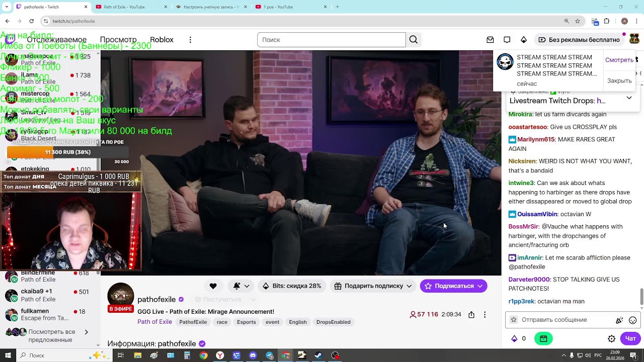644x362 pixels.
Task: Click the chat identity star icon
Action: pos(514,320)
